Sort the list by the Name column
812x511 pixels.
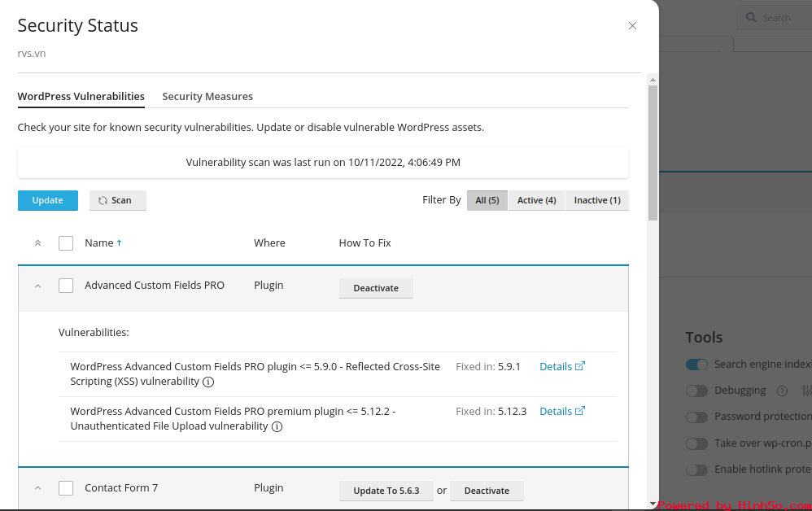(x=99, y=242)
